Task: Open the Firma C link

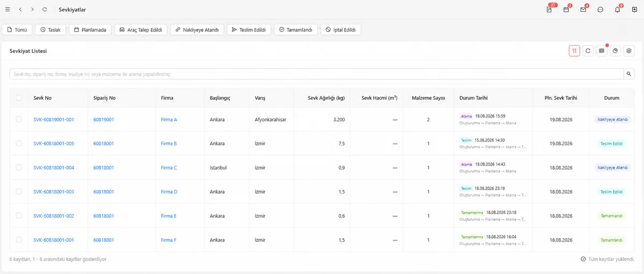Action: point(169,168)
